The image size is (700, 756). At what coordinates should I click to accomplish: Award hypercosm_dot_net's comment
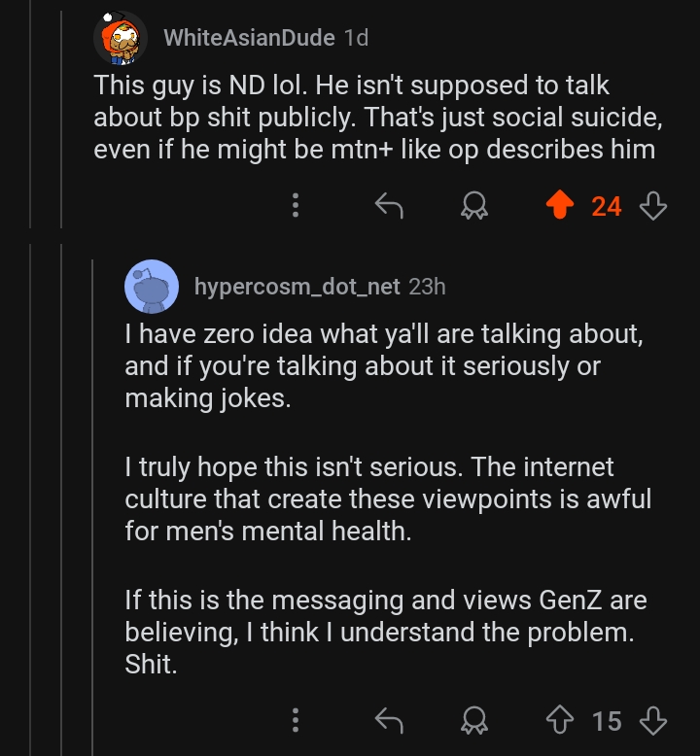(474, 720)
